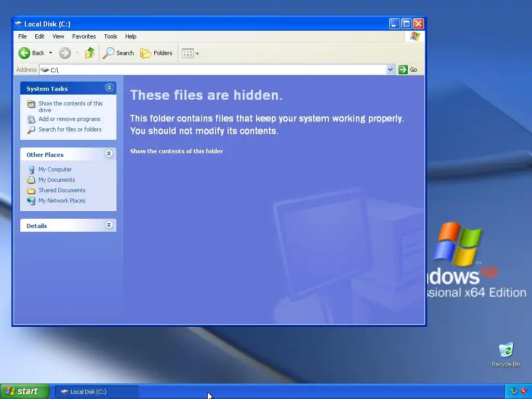Click the Shared Documents folder icon
Image resolution: width=532 pixels, height=399 pixels.
(31, 191)
